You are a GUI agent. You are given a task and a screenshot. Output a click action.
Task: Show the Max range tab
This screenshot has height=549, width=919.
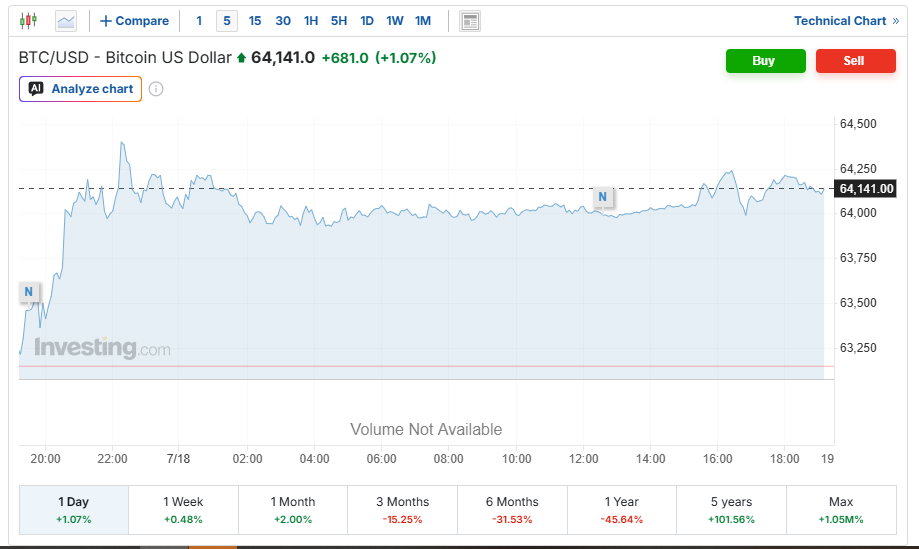click(x=841, y=510)
